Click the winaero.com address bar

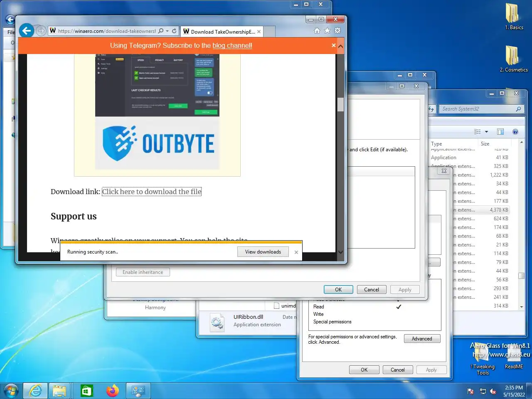tap(106, 31)
